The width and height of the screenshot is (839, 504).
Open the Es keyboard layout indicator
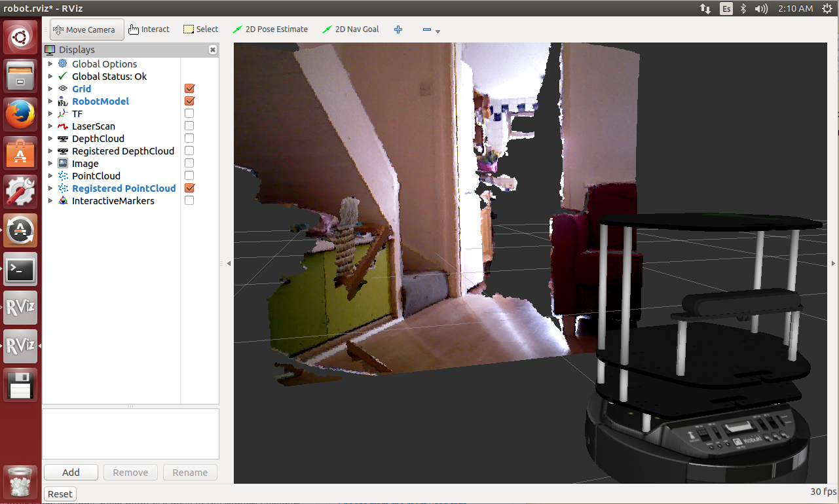point(726,9)
